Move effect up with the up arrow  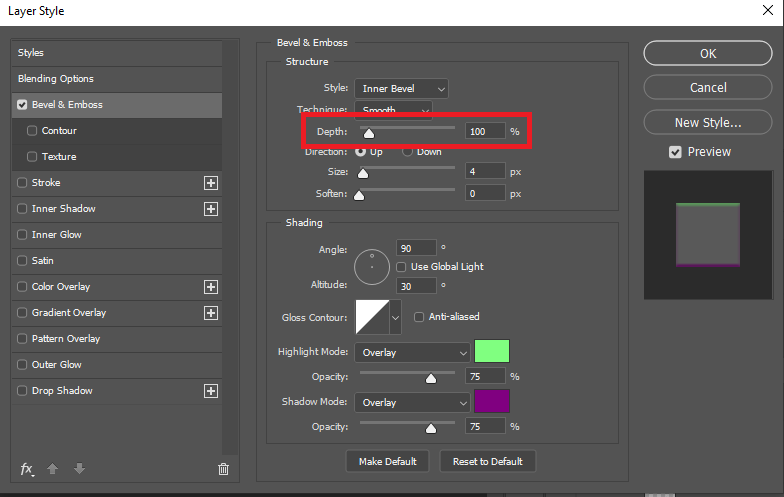point(52,468)
